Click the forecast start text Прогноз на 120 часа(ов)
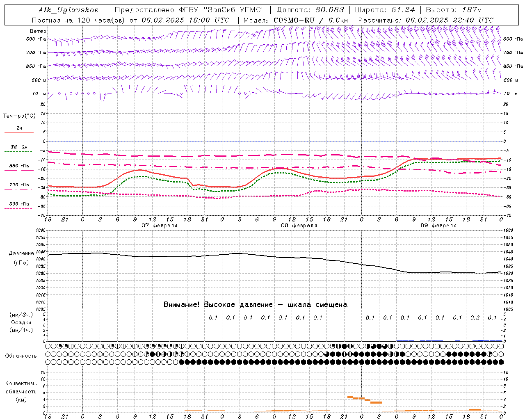The image size is (525, 420). click(x=79, y=20)
